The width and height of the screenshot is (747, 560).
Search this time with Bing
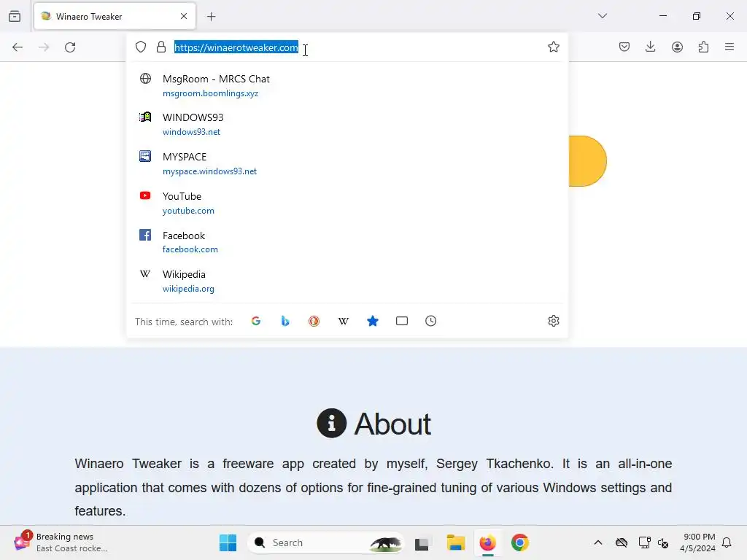(285, 321)
